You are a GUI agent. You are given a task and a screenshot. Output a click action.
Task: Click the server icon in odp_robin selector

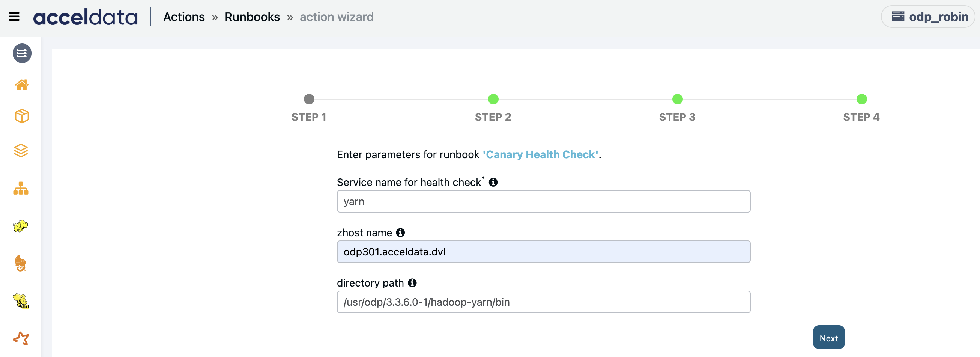coord(898,17)
